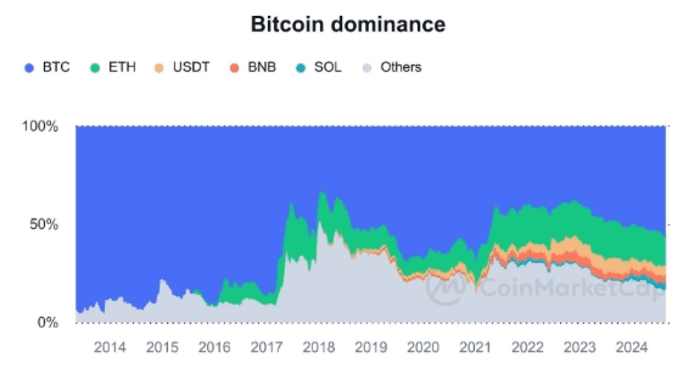Viewport: 700px width, 380px height.
Task: Toggle the ETH series label
Action: coord(122,67)
